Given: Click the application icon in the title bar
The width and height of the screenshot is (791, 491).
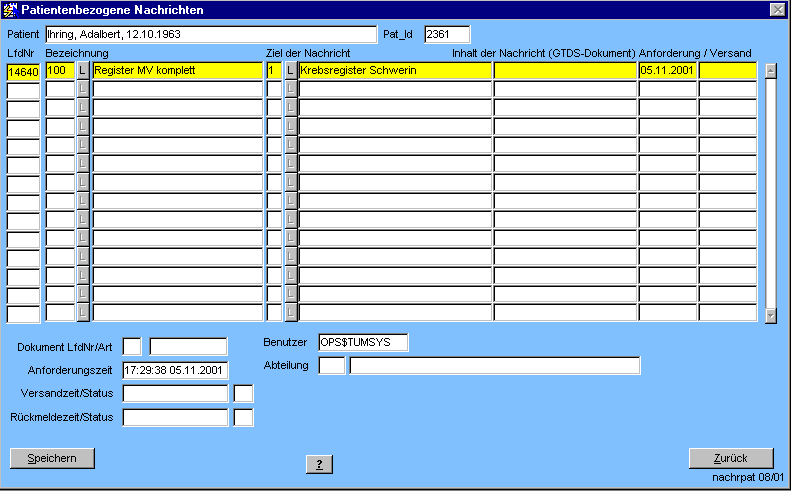Looking at the screenshot, I should (11, 10).
